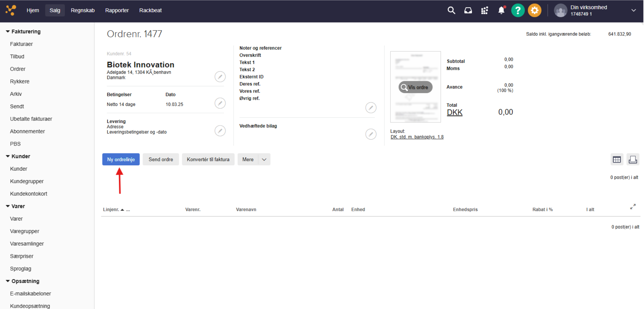644x309 pixels.
Task: Open the green help question mark
Action: click(x=518, y=10)
